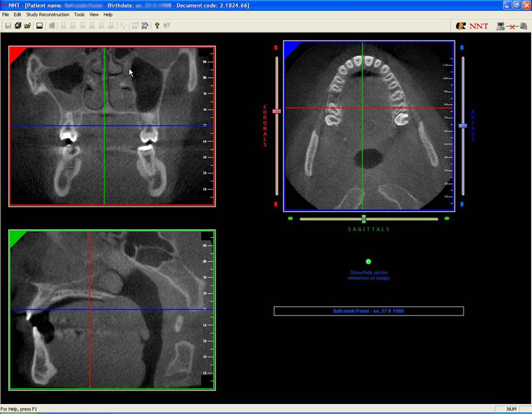This screenshot has height=414, width=532.
Task: Click the red up arrow above Coronals slider
Action: point(277,47)
